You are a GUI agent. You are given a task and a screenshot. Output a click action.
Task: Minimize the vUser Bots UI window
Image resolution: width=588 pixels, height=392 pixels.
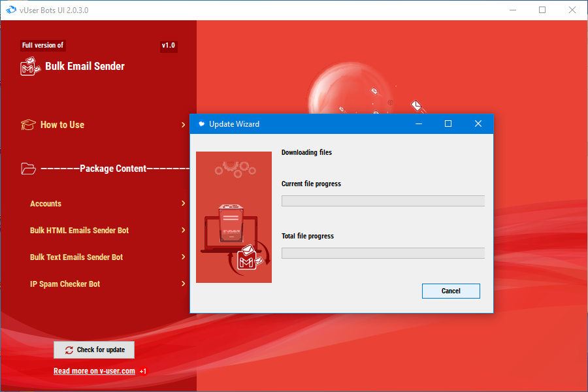pos(513,10)
